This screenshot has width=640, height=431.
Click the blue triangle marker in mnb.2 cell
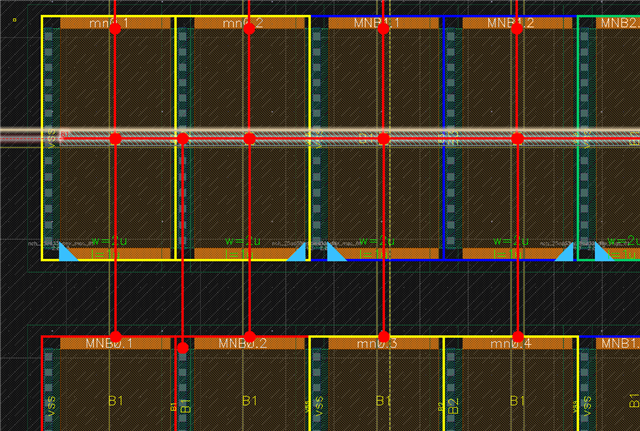(296, 253)
